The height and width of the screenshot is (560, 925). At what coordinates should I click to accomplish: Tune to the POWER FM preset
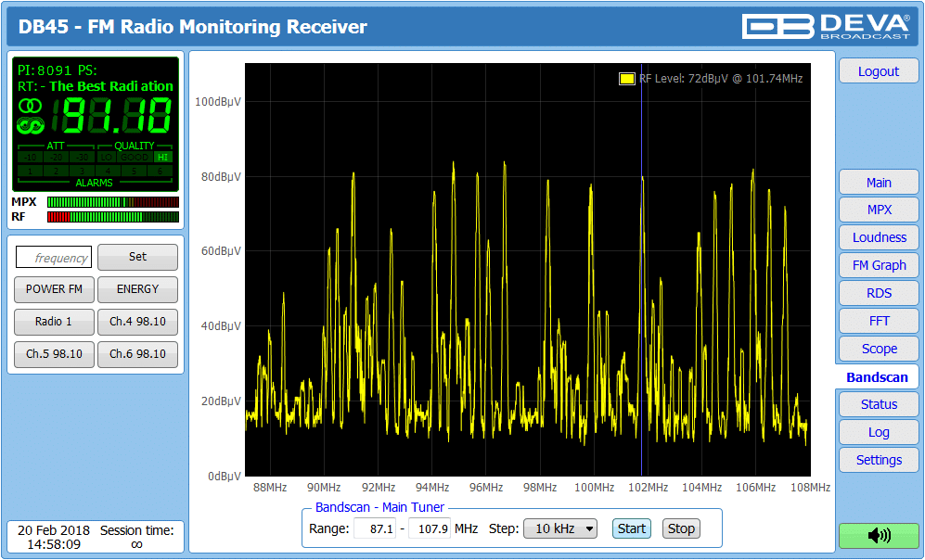tap(54, 289)
